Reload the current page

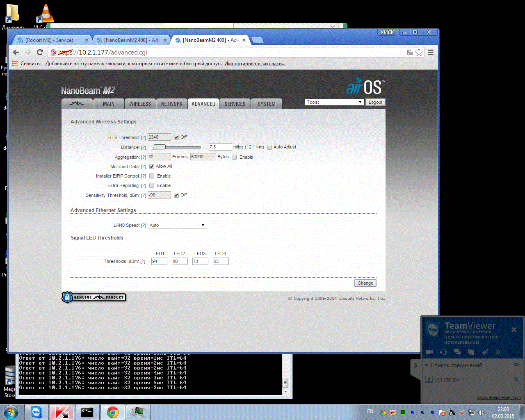point(40,52)
